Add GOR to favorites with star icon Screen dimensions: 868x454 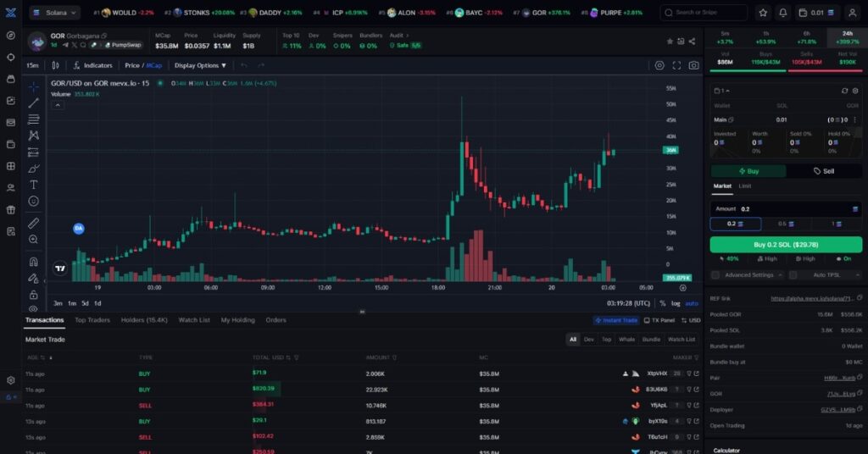click(670, 42)
